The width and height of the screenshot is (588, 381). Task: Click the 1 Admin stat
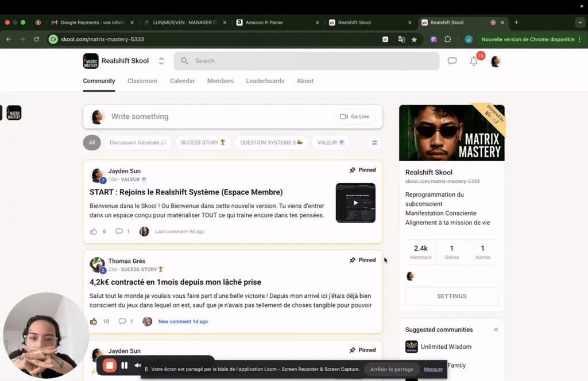tap(482, 252)
